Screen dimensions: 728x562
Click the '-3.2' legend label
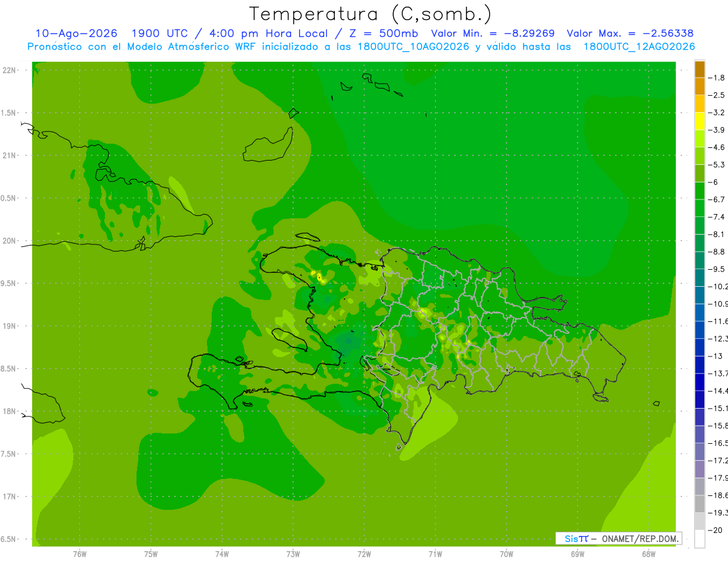point(716,113)
